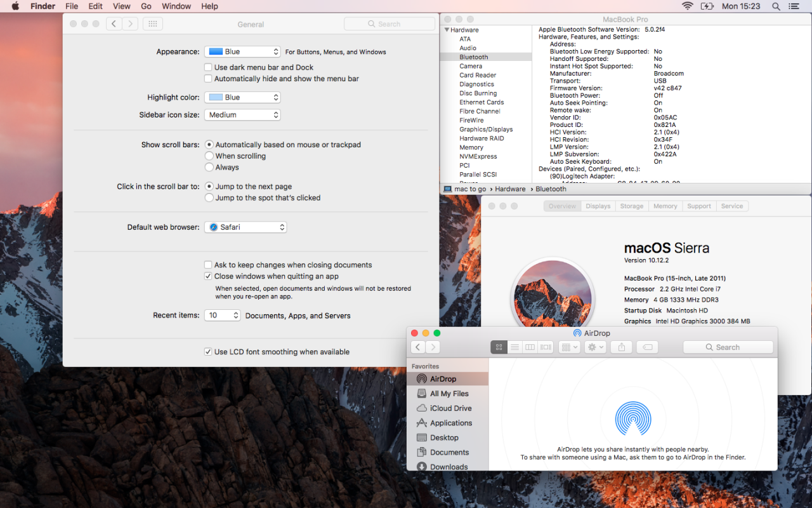This screenshot has height=508, width=812.
Task: Select When scrolling scroll bar option
Action: [x=209, y=156]
